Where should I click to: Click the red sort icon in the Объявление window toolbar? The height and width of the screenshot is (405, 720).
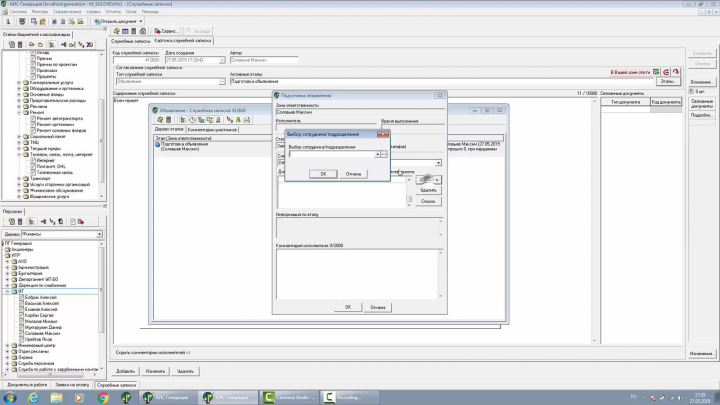coord(230,120)
